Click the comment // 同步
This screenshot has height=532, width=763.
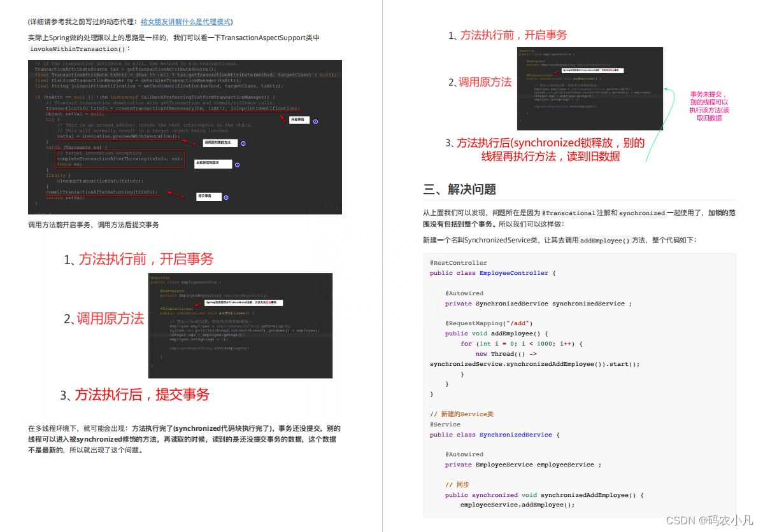tap(457, 485)
